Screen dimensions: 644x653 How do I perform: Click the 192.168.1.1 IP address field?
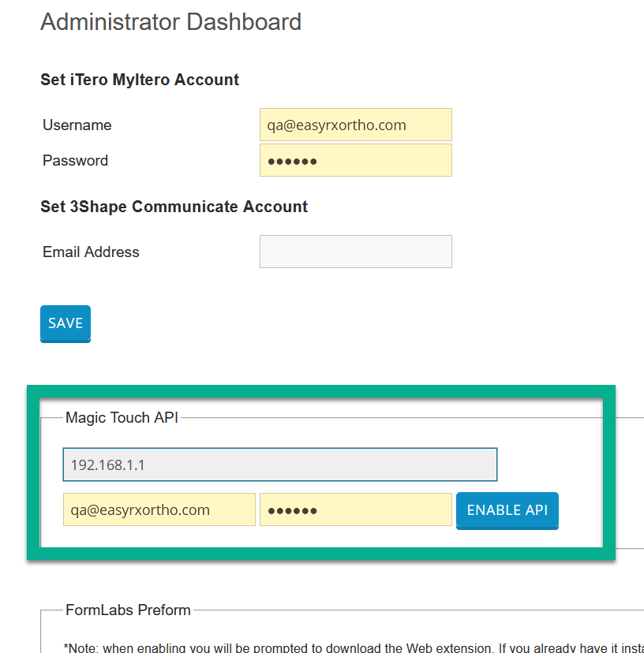click(279, 465)
